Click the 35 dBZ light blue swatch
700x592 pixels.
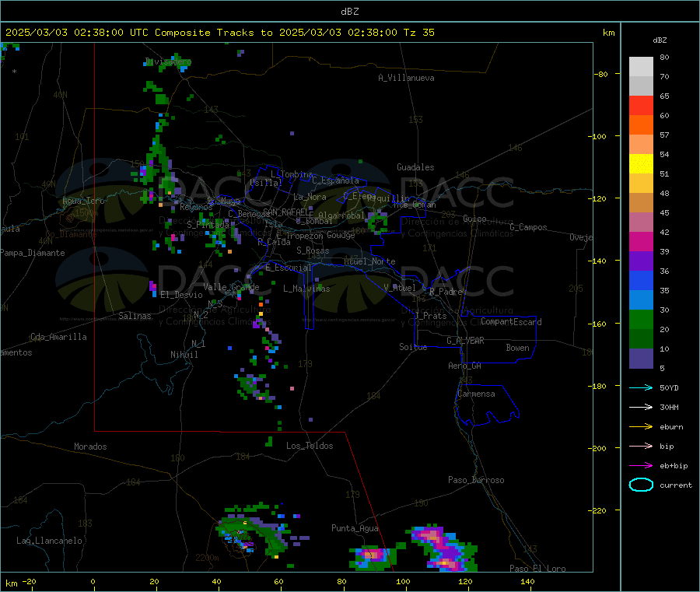click(x=641, y=300)
